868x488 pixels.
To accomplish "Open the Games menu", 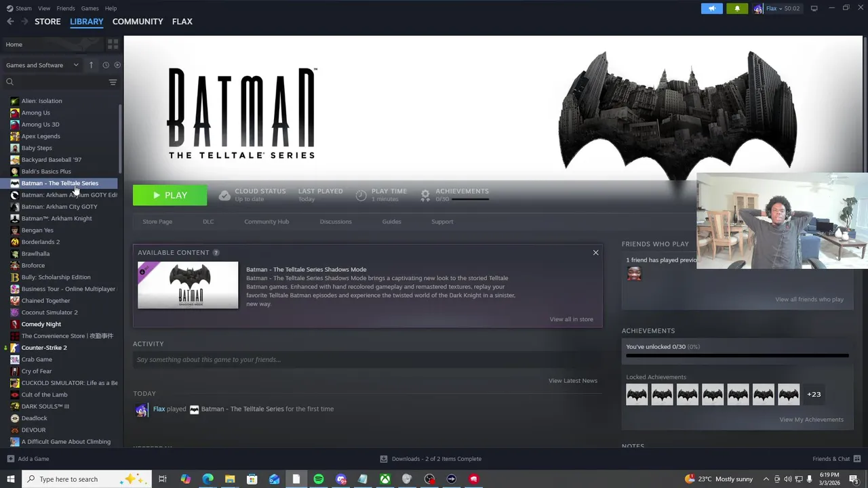I will (x=90, y=8).
